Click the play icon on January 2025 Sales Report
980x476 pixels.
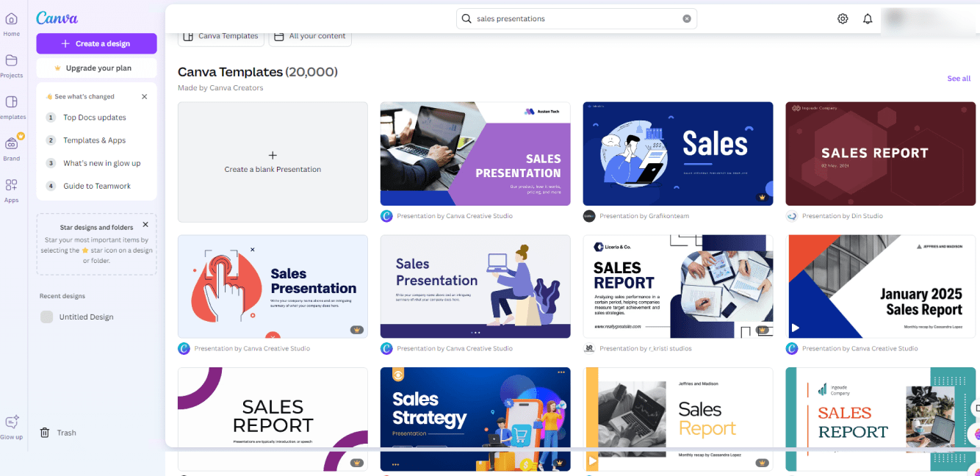[795, 328]
